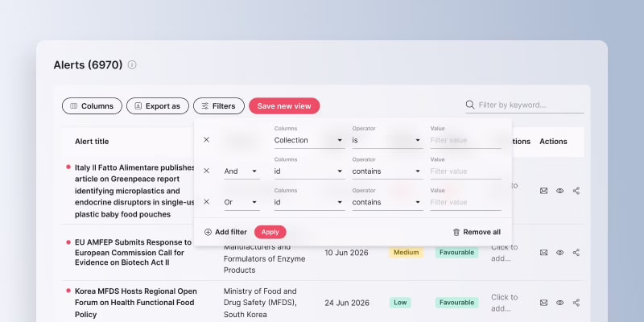Click the Alert title column header
644x322 pixels.
tap(92, 142)
